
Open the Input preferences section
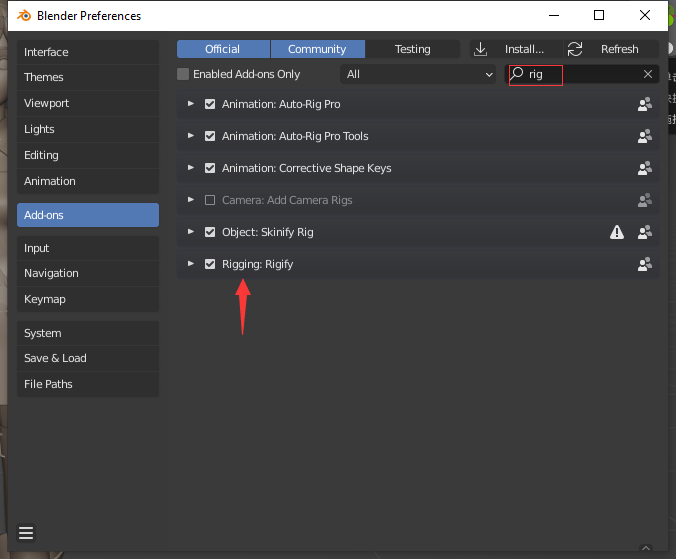[x=88, y=248]
